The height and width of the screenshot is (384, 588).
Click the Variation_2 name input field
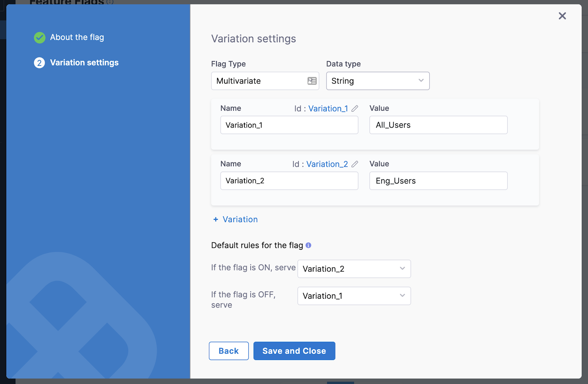pos(289,181)
